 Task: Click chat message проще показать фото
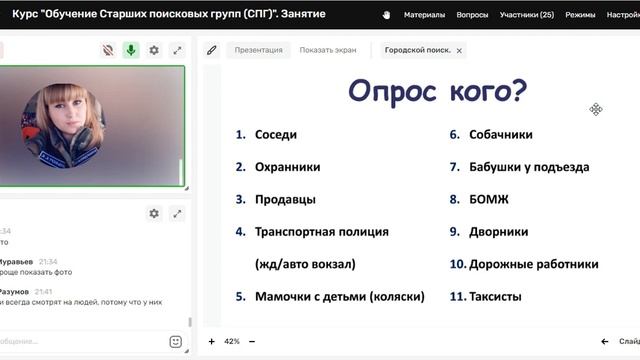point(36,272)
